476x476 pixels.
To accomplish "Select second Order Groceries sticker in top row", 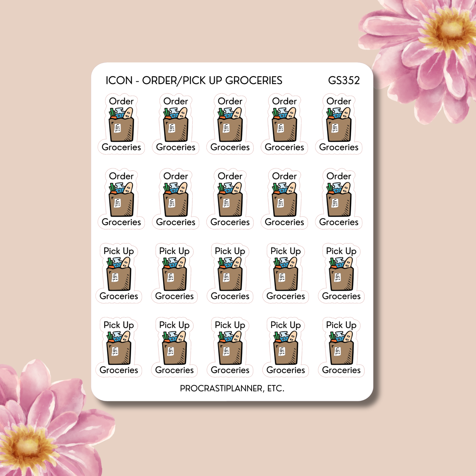I will pos(176,124).
